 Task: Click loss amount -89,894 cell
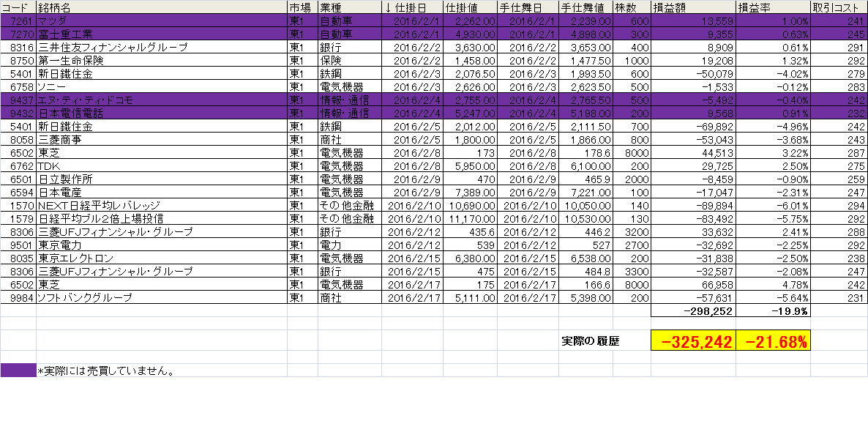coord(693,206)
